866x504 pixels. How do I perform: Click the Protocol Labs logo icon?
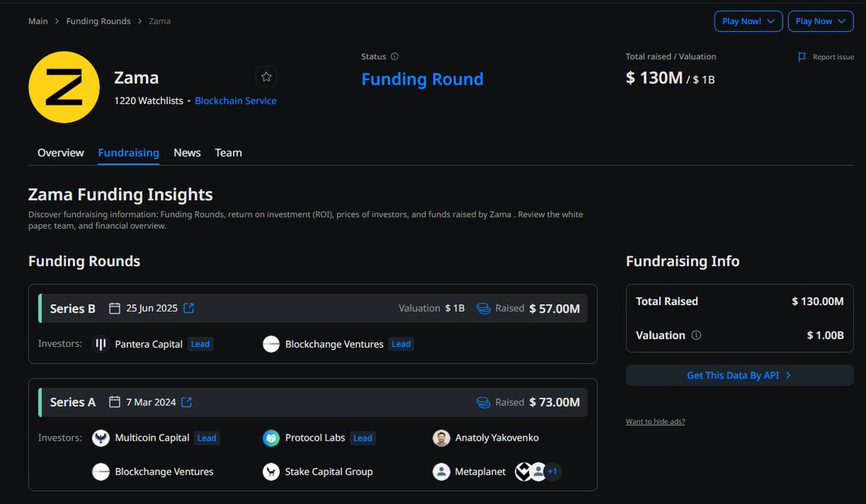[271, 438]
